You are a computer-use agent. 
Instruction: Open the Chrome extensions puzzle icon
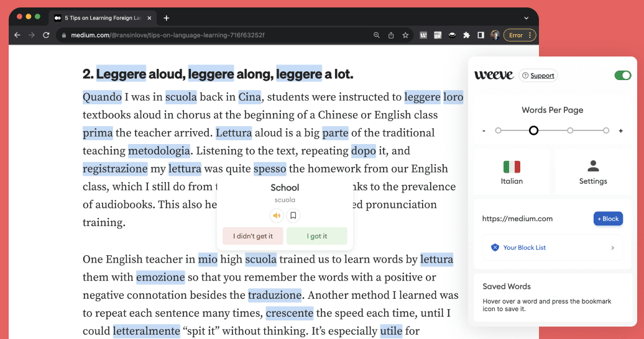click(x=466, y=35)
